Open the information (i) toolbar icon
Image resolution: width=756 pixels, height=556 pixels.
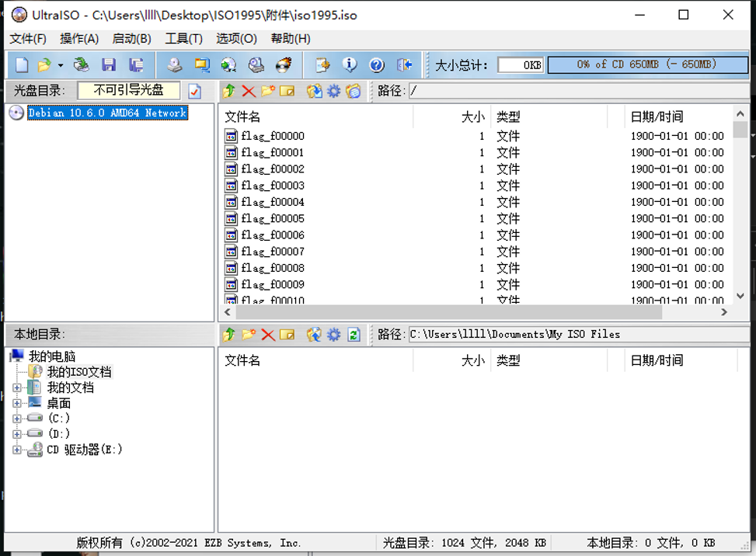350,65
